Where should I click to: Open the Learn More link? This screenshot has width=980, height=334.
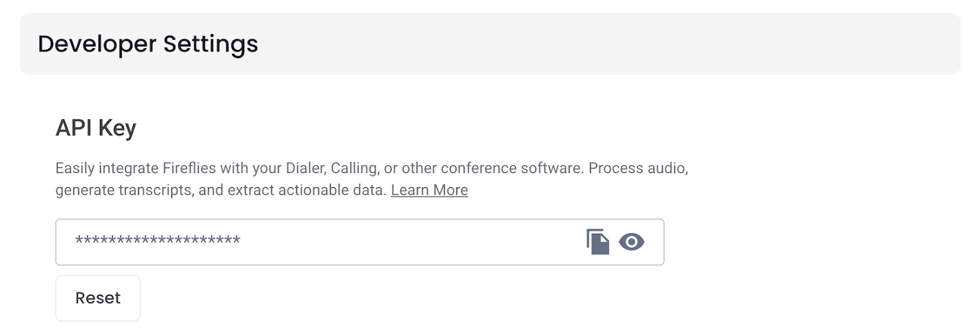coord(429,190)
